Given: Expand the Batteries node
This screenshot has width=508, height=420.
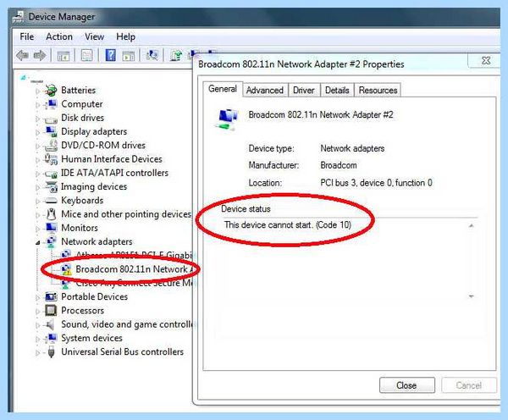Looking at the screenshot, I should pos(37,91).
